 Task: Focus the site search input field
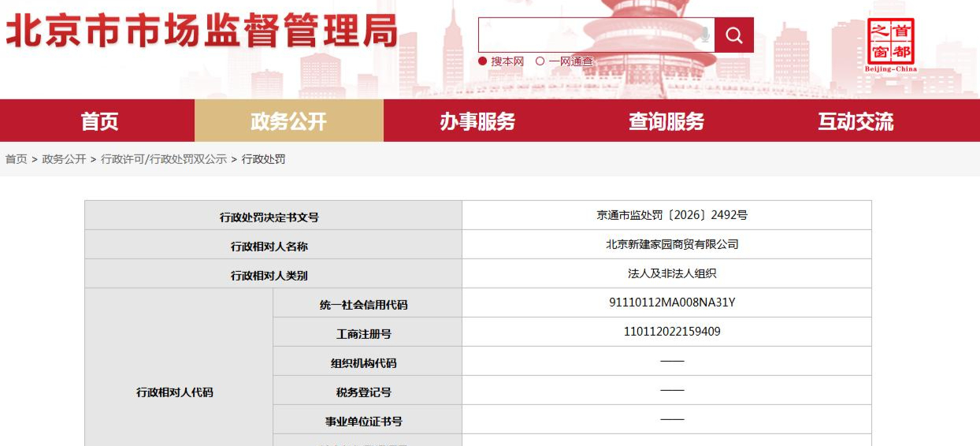click(x=596, y=35)
